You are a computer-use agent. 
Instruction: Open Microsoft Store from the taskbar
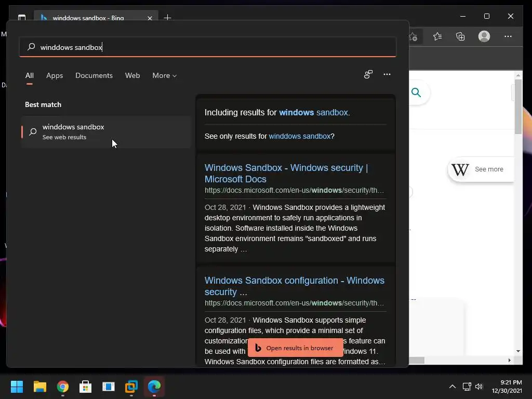point(86,387)
